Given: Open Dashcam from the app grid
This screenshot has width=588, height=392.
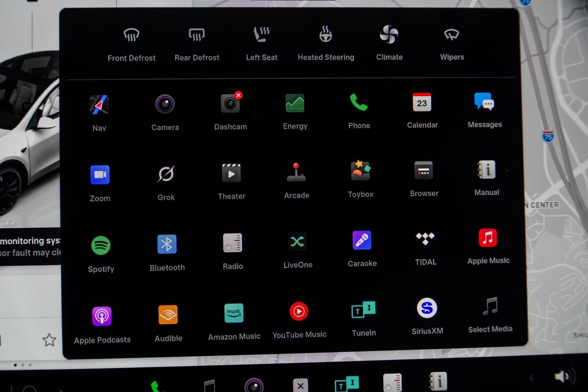Looking at the screenshot, I should (231, 103).
